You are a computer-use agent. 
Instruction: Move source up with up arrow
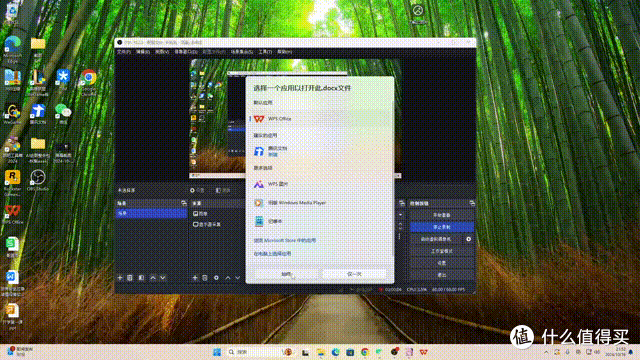[x=228, y=278]
